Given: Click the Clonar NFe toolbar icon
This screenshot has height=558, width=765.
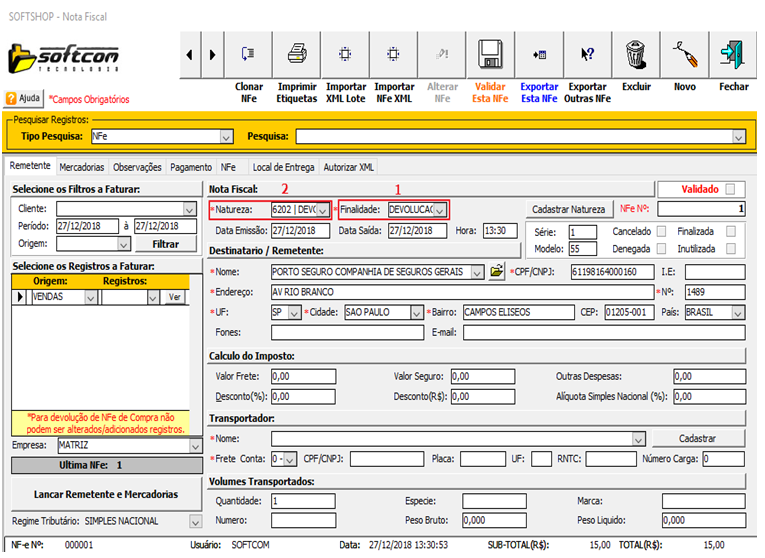Looking at the screenshot, I should coord(249,53).
